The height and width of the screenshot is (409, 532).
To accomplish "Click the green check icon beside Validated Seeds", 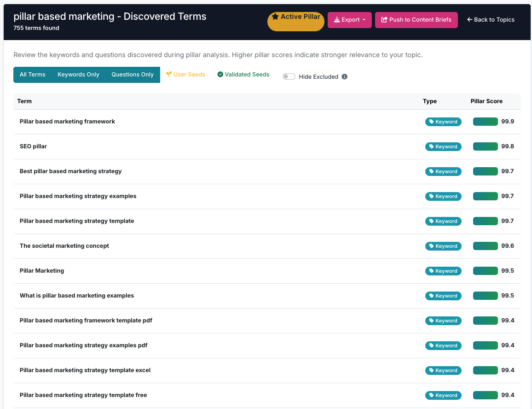I will click(220, 75).
